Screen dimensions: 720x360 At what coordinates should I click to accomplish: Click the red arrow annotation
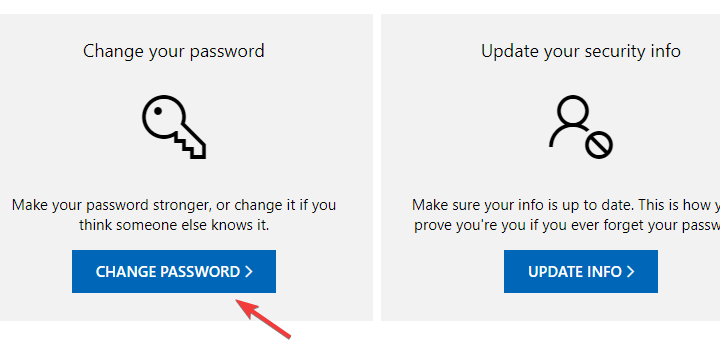[x=264, y=319]
